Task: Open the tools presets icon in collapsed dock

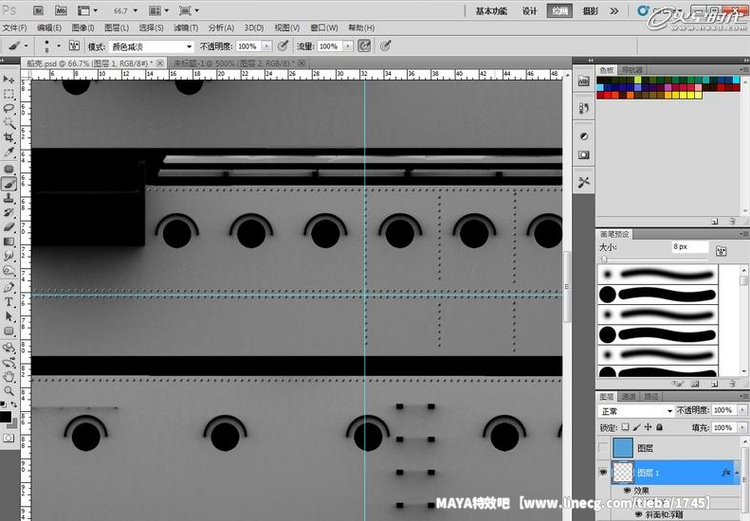Action: 584,182
